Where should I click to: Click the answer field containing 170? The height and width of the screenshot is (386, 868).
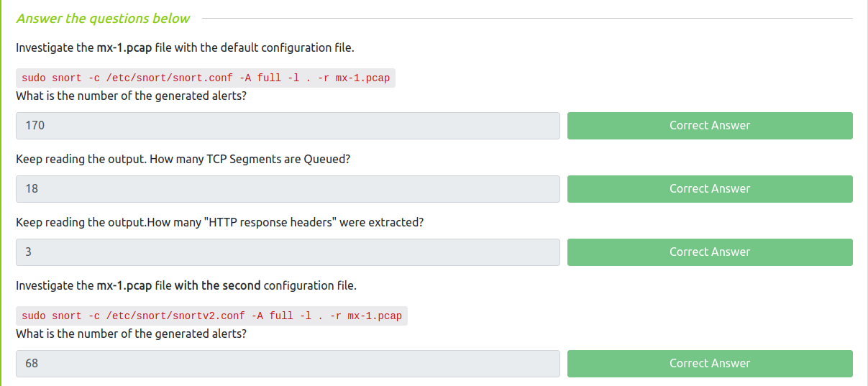288,126
